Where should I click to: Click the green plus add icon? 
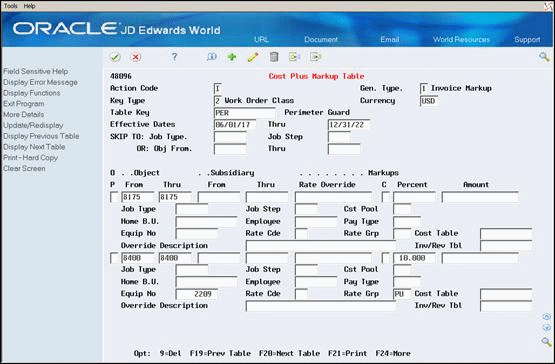tap(232, 57)
